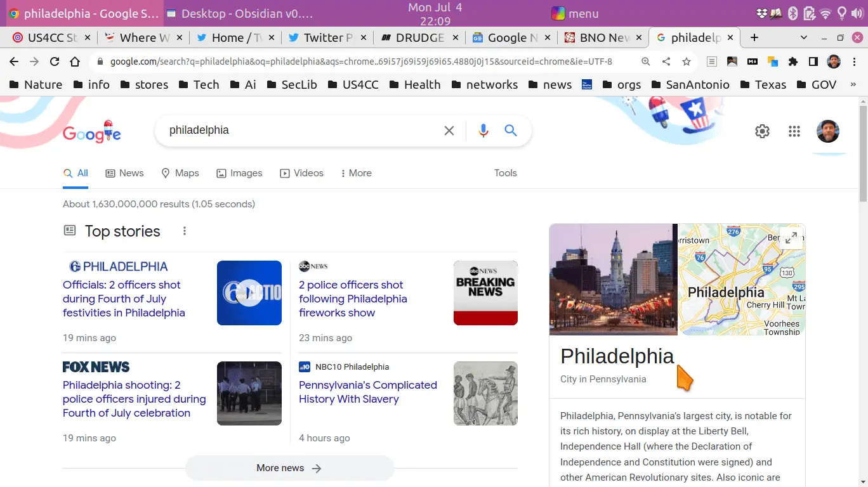This screenshot has height=487, width=868.
Task: Open the reader mode extension icon
Action: 713,62
